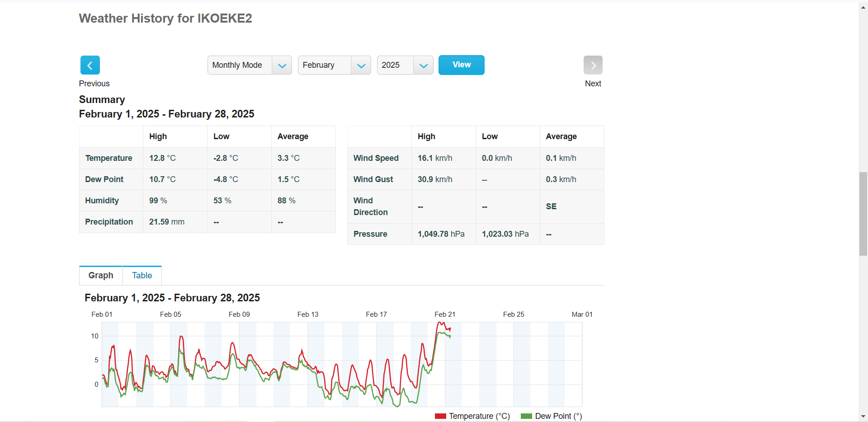Toggle Dew Point series via green legend swatch
This screenshot has height=422, width=868.
coord(526,416)
